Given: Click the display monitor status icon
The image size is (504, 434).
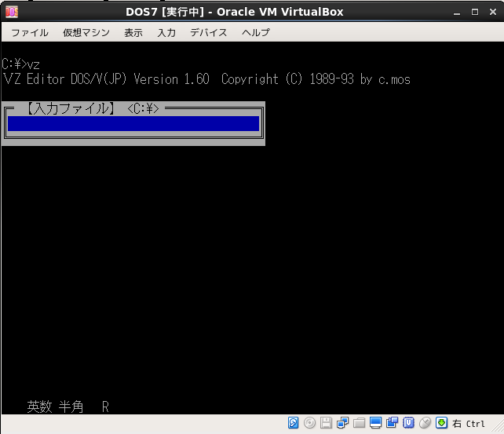Looking at the screenshot, I should 375,423.
